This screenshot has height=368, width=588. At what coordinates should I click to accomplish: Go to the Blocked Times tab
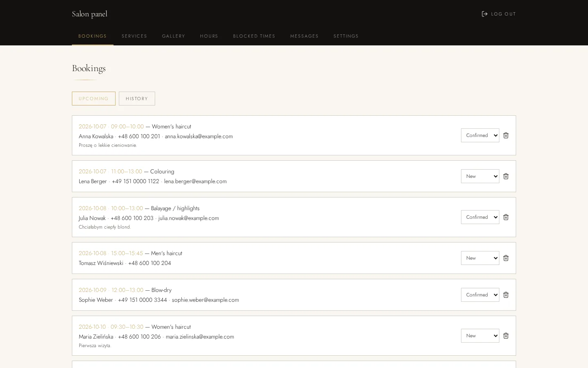(254, 36)
